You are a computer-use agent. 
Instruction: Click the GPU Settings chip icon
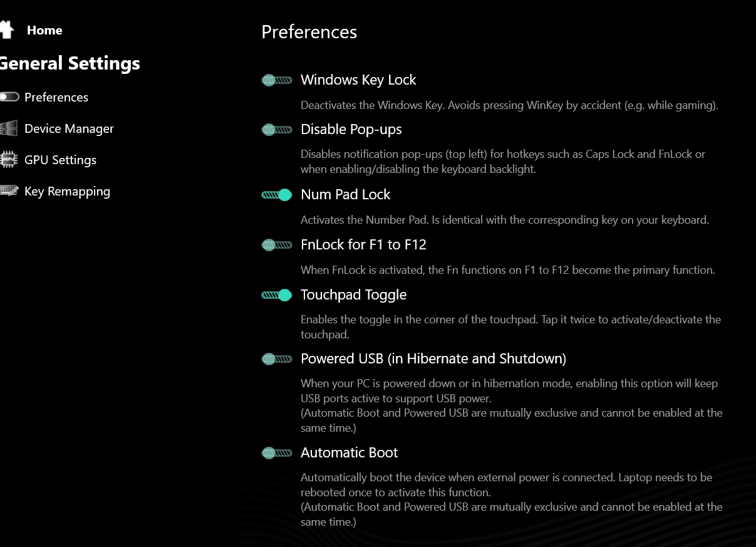point(8,160)
